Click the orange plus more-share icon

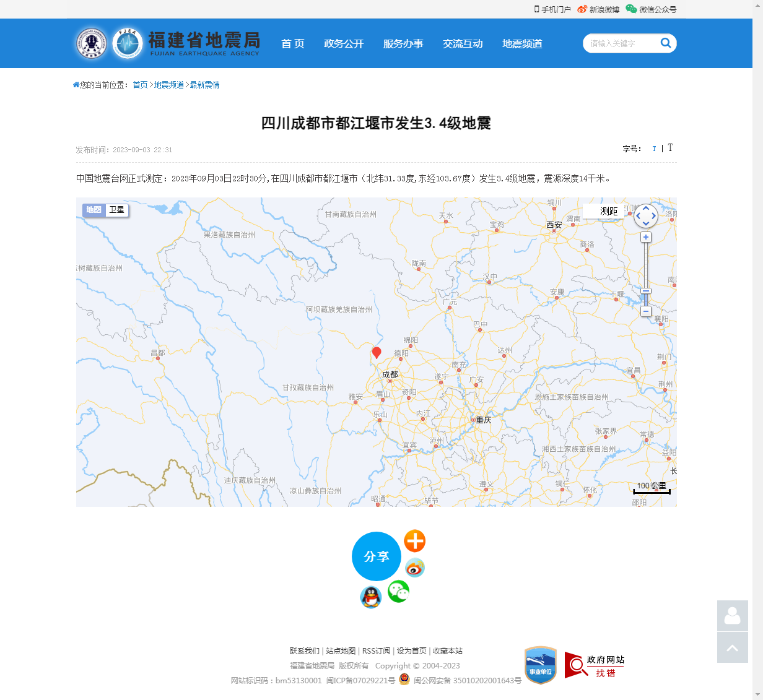coord(415,541)
